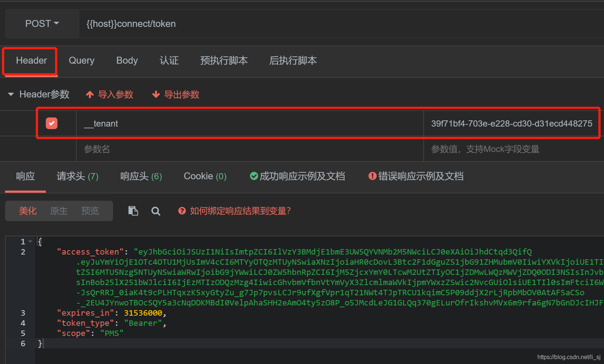This screenshot has height=364, width=604.
Task: Open response search with magnifier icon
Action: click(x=156, y=211)
